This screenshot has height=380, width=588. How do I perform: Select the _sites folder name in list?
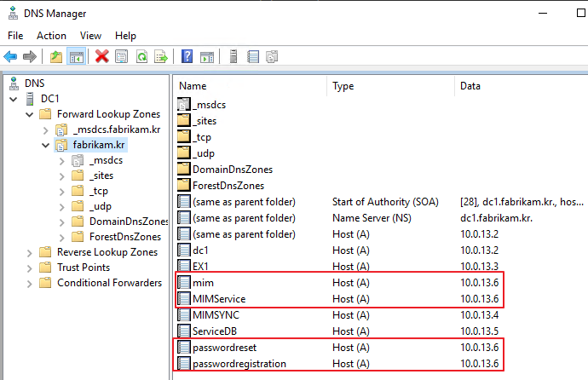point(205,121)
